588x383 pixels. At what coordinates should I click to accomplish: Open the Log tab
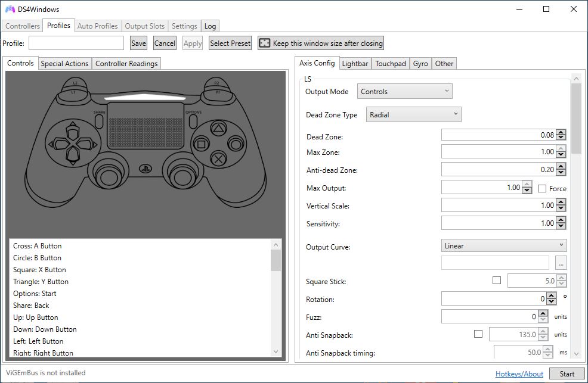[x=210, y=26]
